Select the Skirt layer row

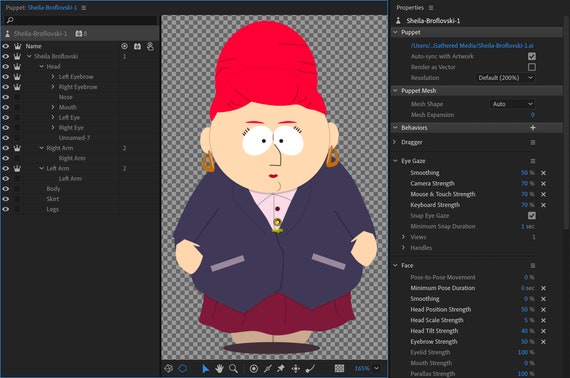80,199
